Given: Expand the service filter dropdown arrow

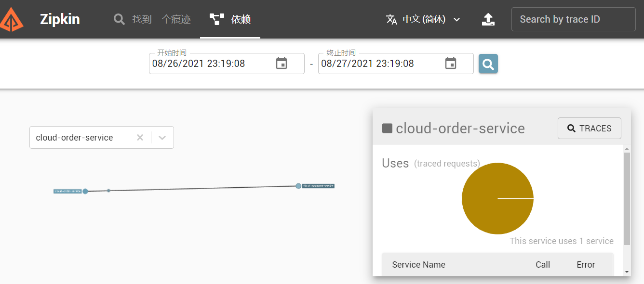Looking at the screenshot, I should click(x=162, y=138).
